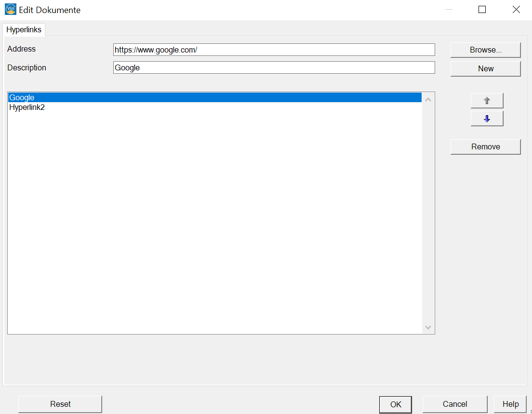Image resolution: width=532 pixels, height=414 pixels.
Task: Move the selected hyperlink up with the arrow
Action: [x=487, y=100]
